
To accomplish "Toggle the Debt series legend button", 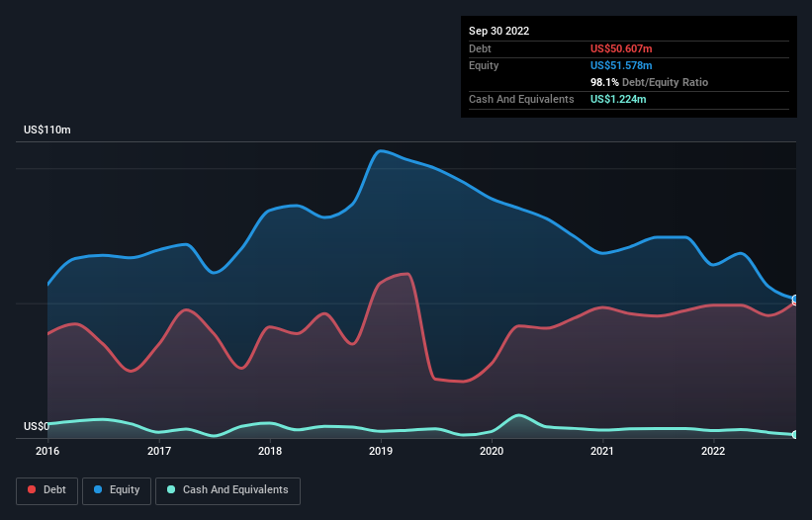I will tap(47, 490).
